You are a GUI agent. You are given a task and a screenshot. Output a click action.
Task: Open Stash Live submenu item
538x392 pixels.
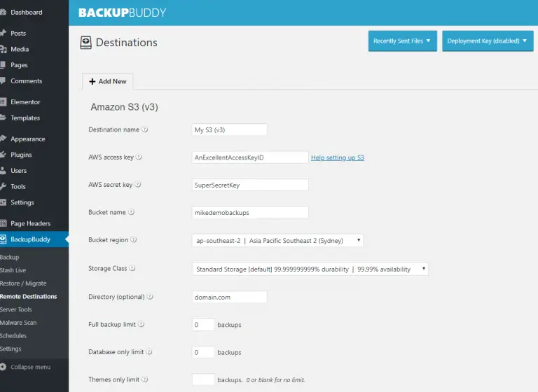[13, 270]
